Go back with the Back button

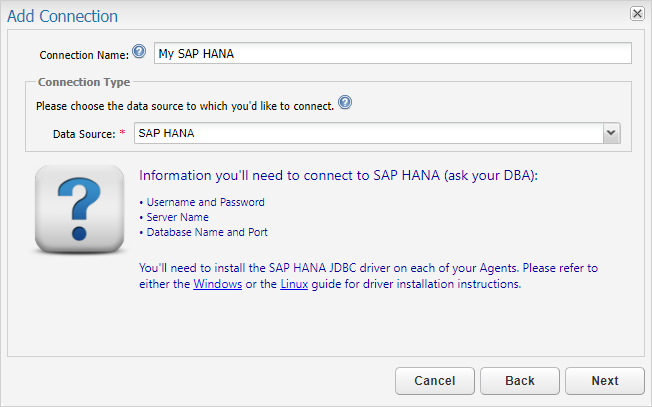tap(520, 380)
